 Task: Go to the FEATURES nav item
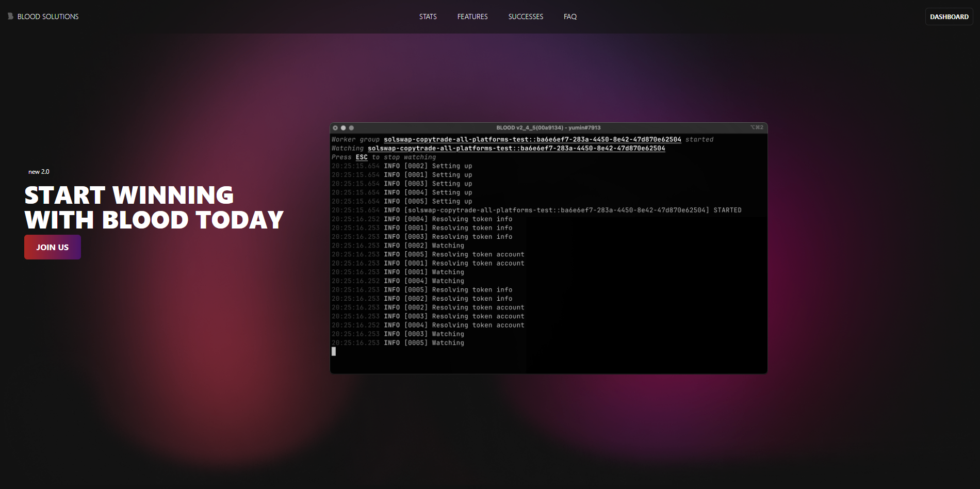click(x=472, y=17)
